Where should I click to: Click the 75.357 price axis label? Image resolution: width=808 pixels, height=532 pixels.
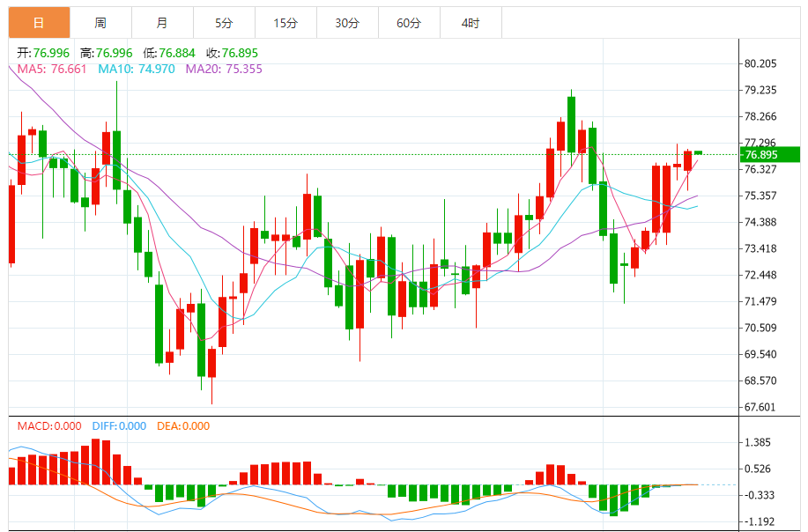coord(760,196)
